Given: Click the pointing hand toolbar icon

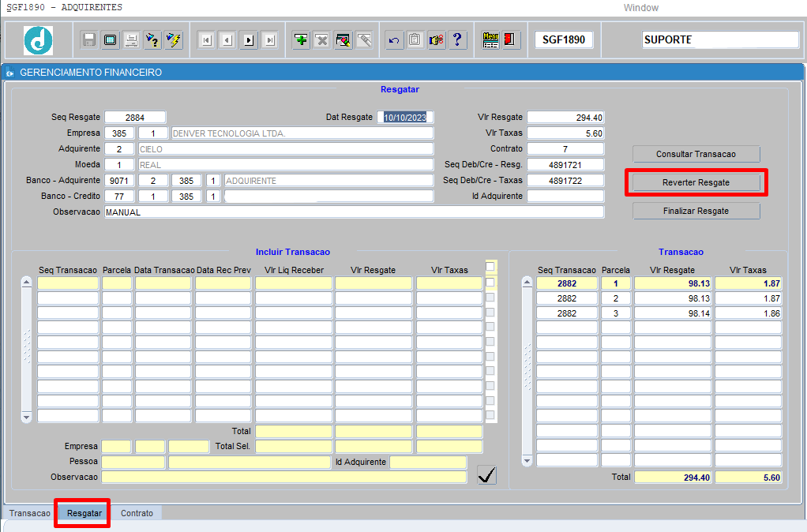Looking at the screenshot, I should (x=436, y=40).
